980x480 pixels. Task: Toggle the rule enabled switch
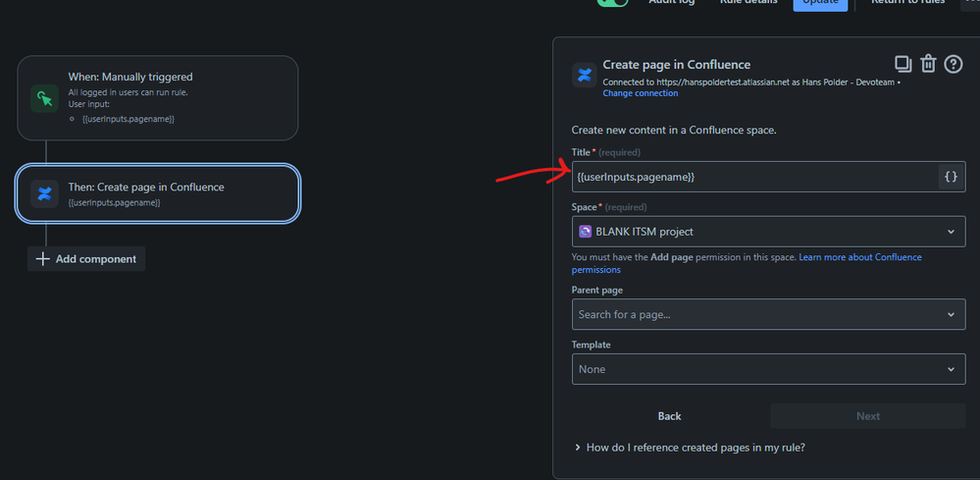tap(612, 2)
